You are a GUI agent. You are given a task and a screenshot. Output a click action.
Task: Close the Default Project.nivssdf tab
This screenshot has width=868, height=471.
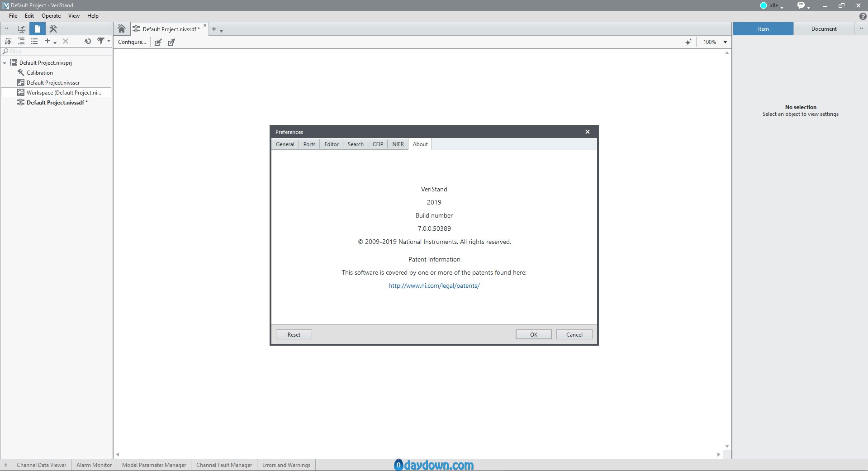tap(205, 26)
